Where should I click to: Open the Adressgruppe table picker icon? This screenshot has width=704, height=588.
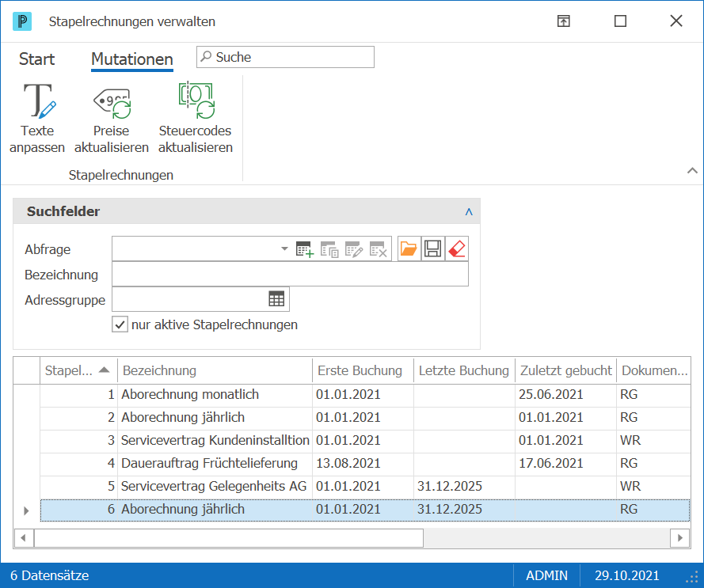point(276,299)
